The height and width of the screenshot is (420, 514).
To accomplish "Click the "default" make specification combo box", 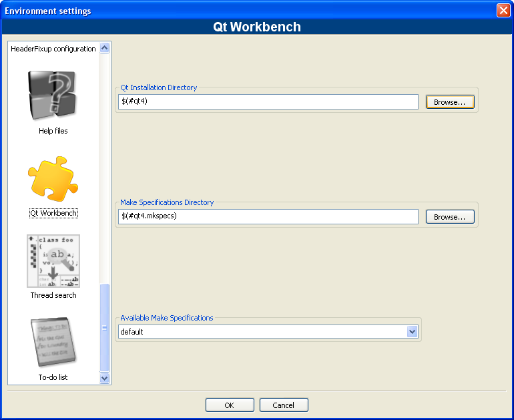I will (262, 332).
